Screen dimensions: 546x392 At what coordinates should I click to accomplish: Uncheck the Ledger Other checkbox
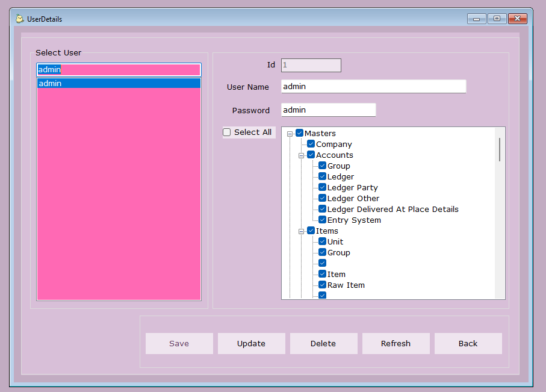click(323, 198)
